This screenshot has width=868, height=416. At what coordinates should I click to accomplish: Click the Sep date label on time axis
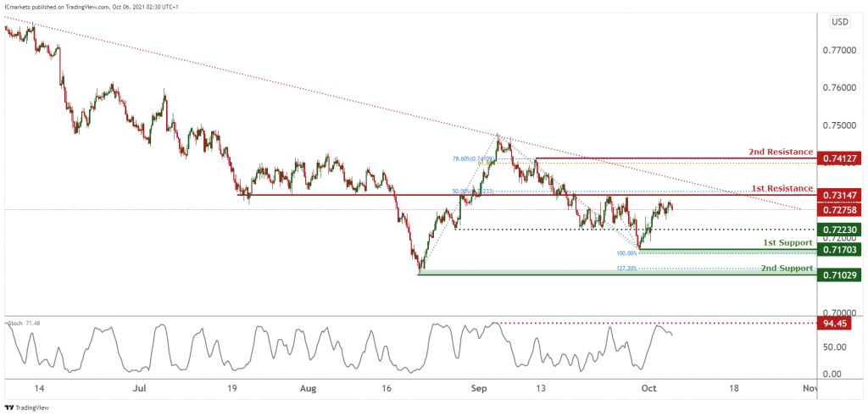[x=477, y=389]
